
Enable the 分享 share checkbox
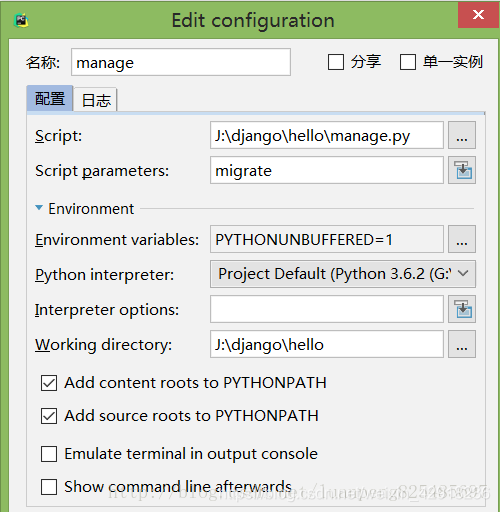tap(336, 62)
